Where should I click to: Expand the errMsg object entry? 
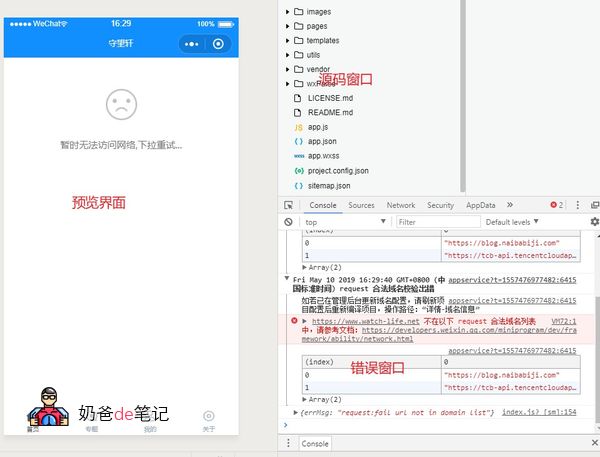coord(295,413)
